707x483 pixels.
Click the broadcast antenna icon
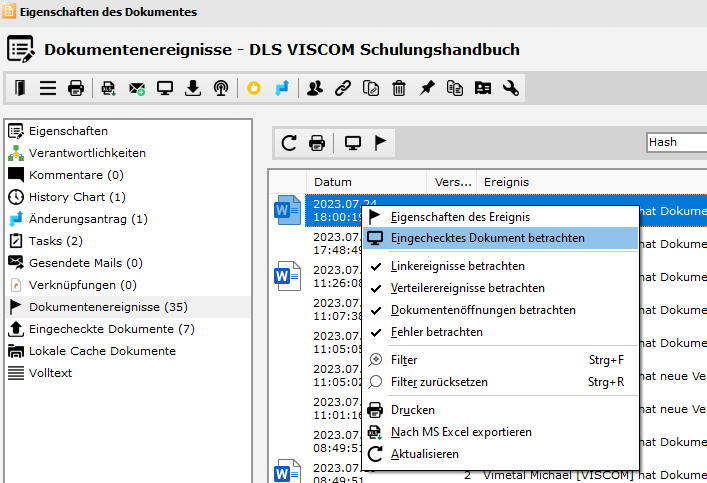[x=220, y=87]
